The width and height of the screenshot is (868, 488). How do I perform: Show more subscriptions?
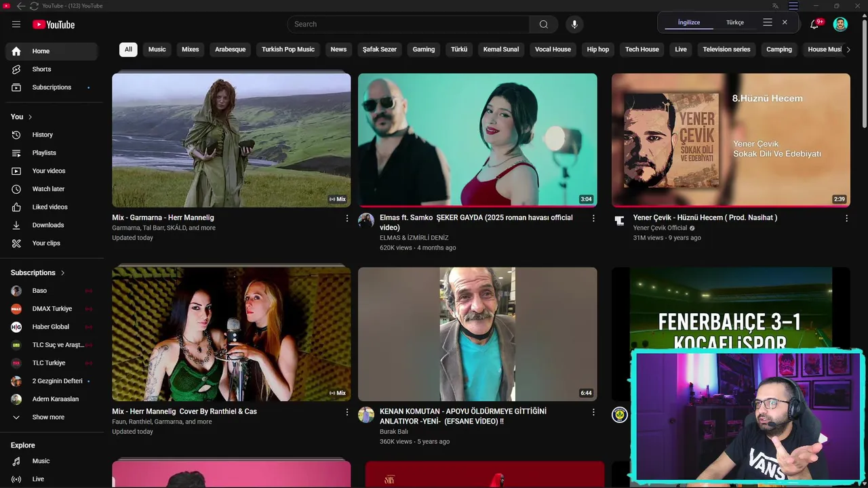click(x=52, y=418)
